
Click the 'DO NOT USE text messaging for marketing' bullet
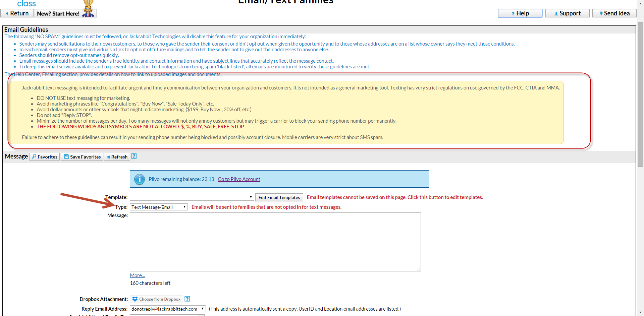click(x=83, y=98)
